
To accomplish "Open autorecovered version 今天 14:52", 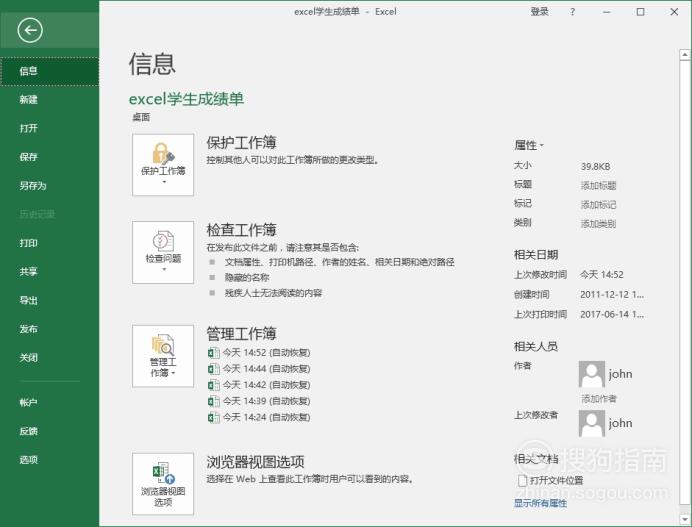I will (266, 353).
